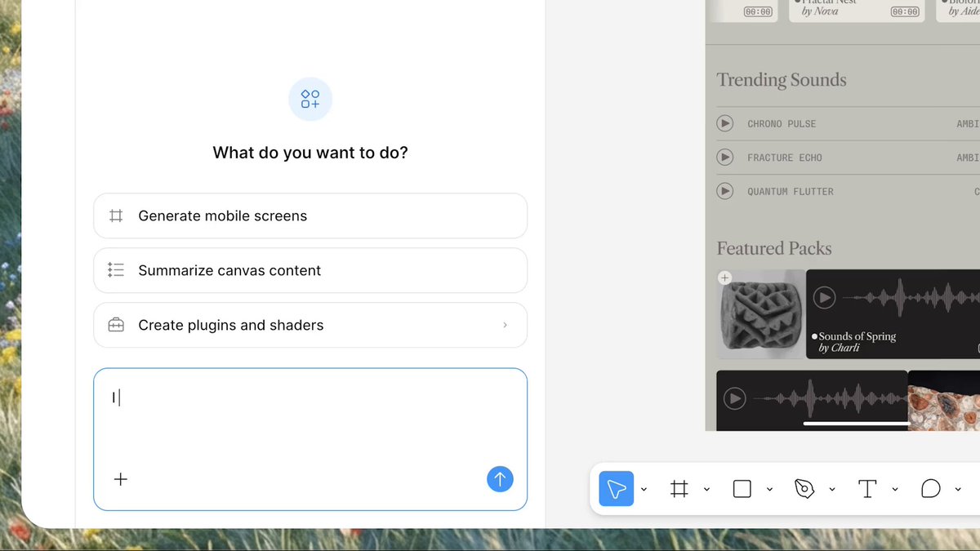Play the Sounds of Spring pack
980x551 pixels.
825,298
